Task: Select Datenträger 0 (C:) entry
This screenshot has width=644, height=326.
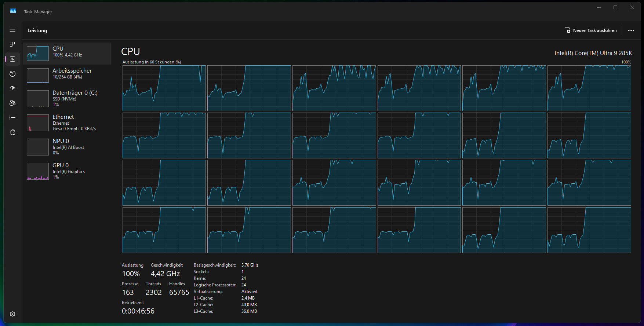Action: [x=67, y=99]
